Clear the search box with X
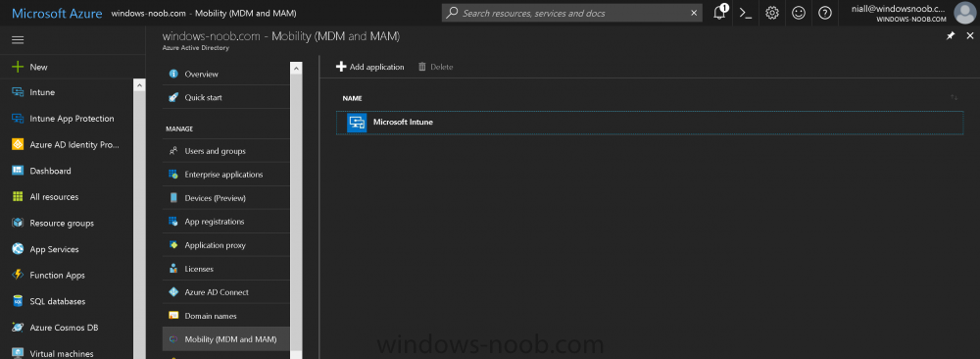 [694, 13]
